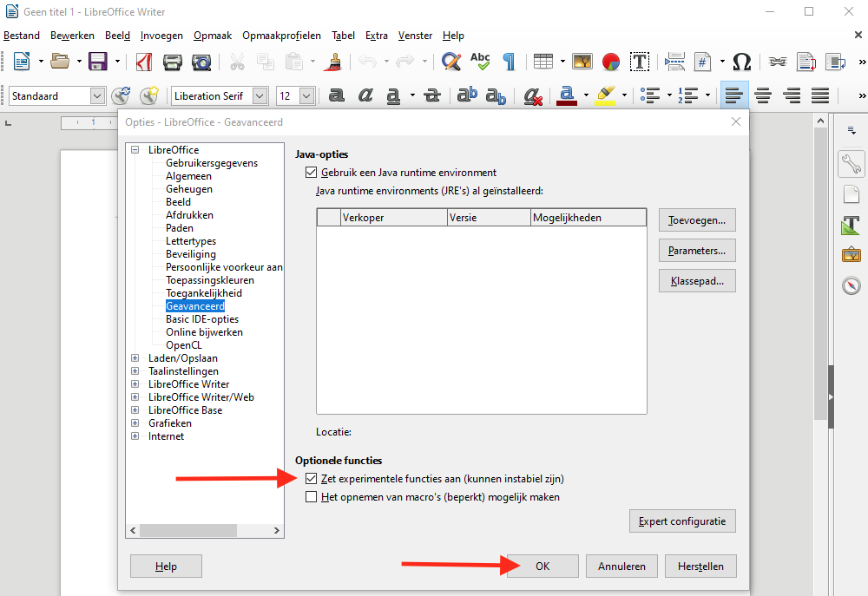Open the Opmaakprofielen menu
This screenshot has height=596, width=868.
click(x=281, y=36)
